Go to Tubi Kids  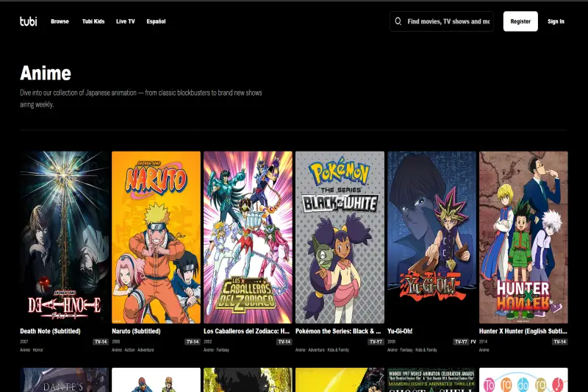93,21
